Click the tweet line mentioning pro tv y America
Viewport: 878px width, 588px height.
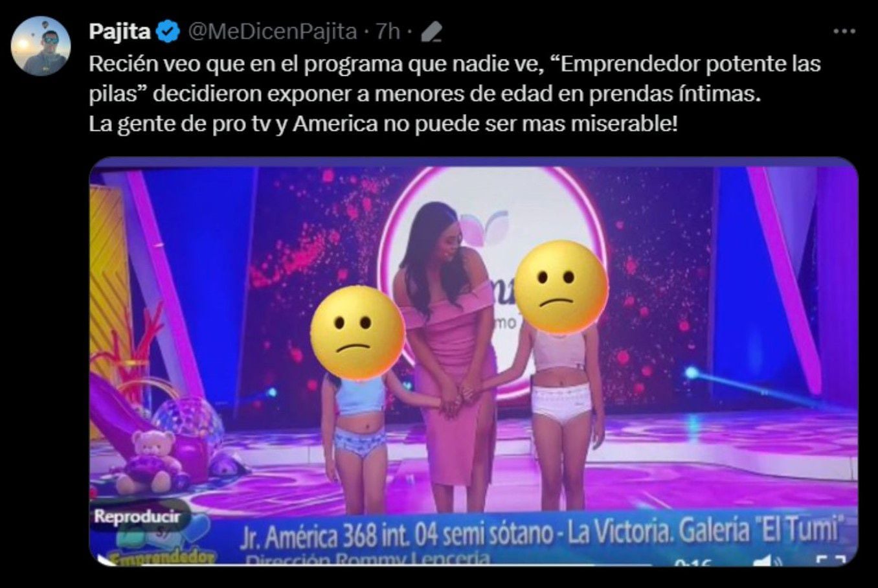point(383,123)
